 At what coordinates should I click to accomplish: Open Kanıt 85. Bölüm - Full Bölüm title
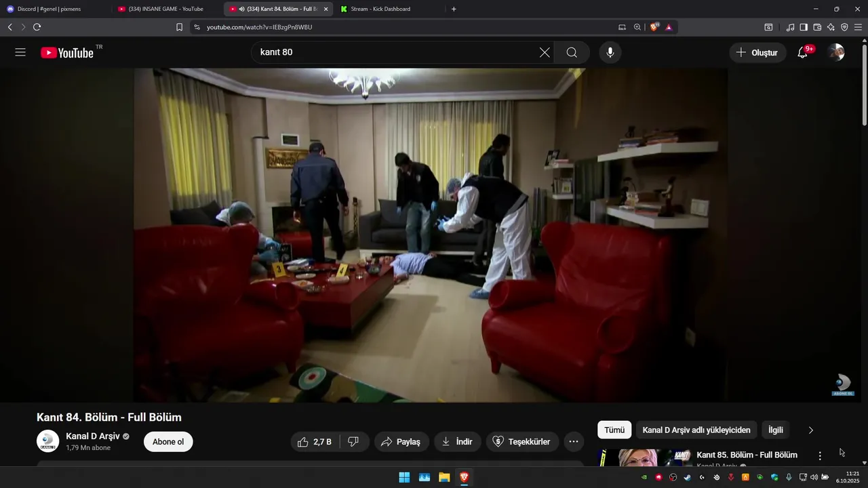click(x=747, y=455)
